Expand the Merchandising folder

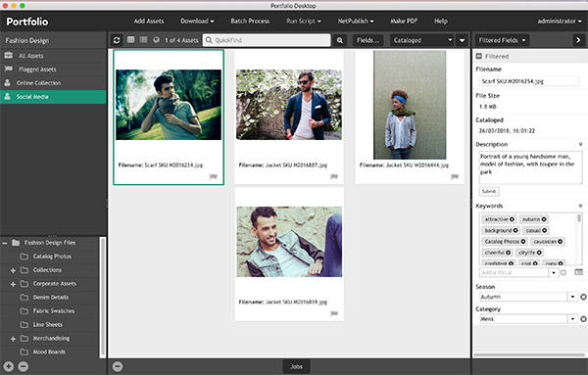click(x=13, y=339)
